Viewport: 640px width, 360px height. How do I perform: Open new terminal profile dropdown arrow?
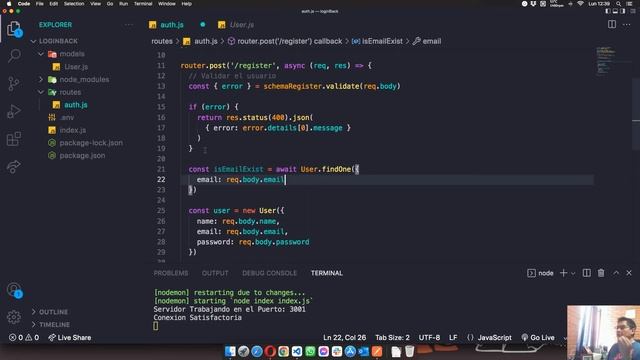573,273
